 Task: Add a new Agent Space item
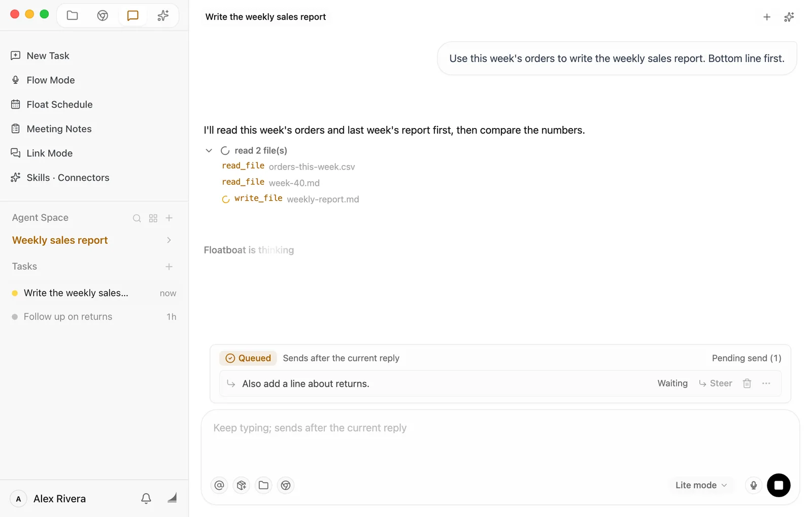(170, 218)
